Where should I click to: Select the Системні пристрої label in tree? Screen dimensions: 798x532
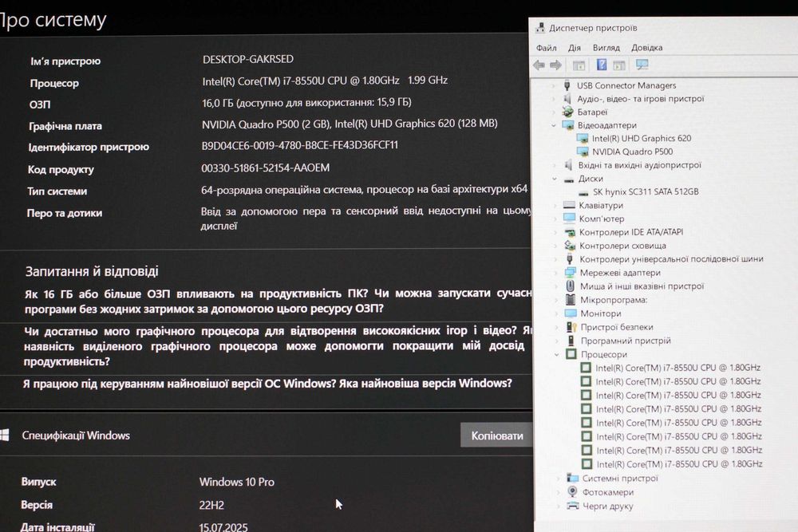pyautogui.click(x=620, y=478)
